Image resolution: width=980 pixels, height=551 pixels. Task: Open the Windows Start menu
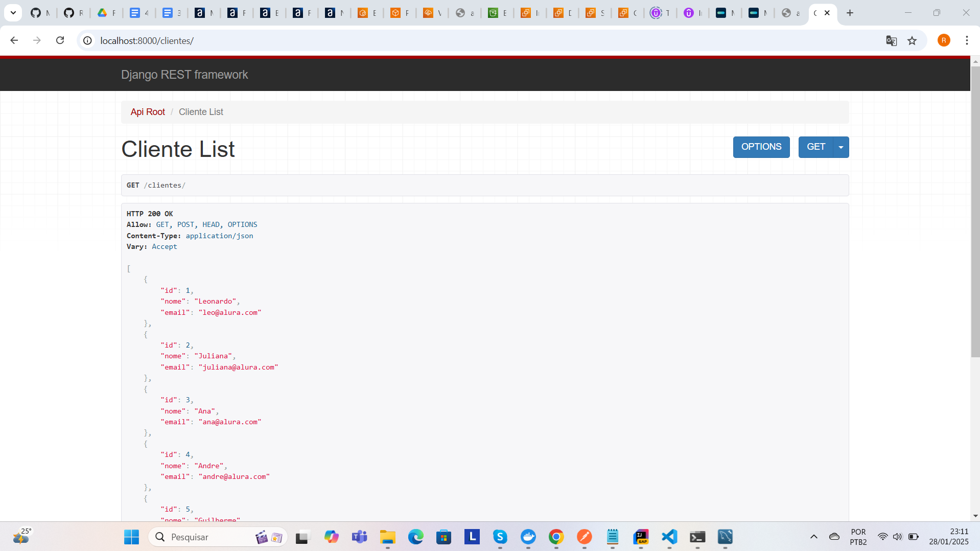tap(131, 537)
